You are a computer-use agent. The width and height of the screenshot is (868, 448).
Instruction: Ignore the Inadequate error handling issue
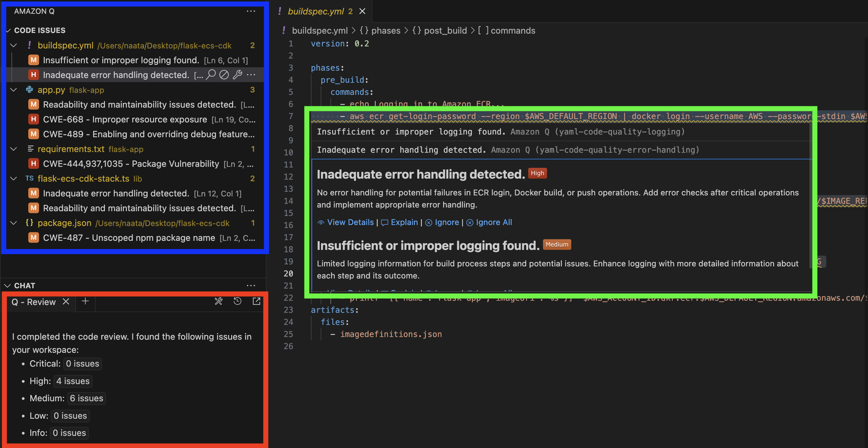click(446, 222)
